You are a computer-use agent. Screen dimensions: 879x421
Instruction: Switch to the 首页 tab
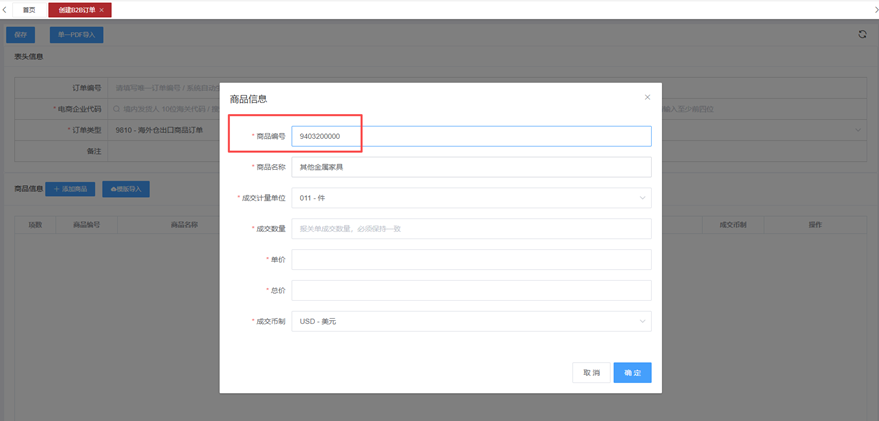[x=29, y=10]
